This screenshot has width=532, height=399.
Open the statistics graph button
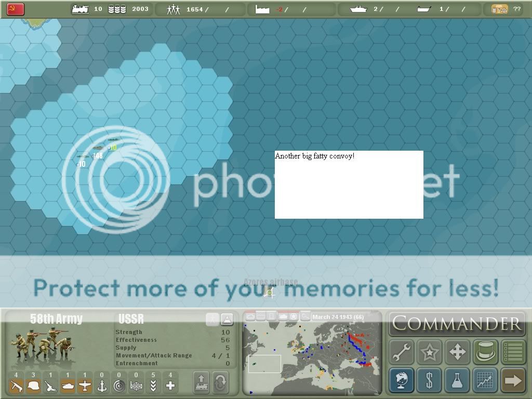pos(485,380)
